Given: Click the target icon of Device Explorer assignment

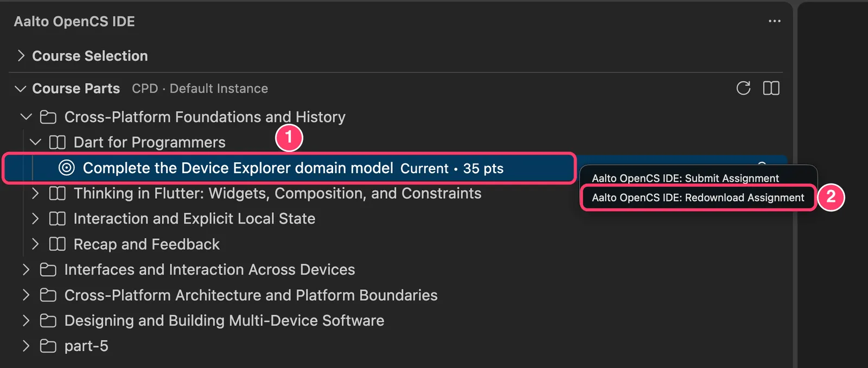Looking at the screenshot, I should 67,168.
